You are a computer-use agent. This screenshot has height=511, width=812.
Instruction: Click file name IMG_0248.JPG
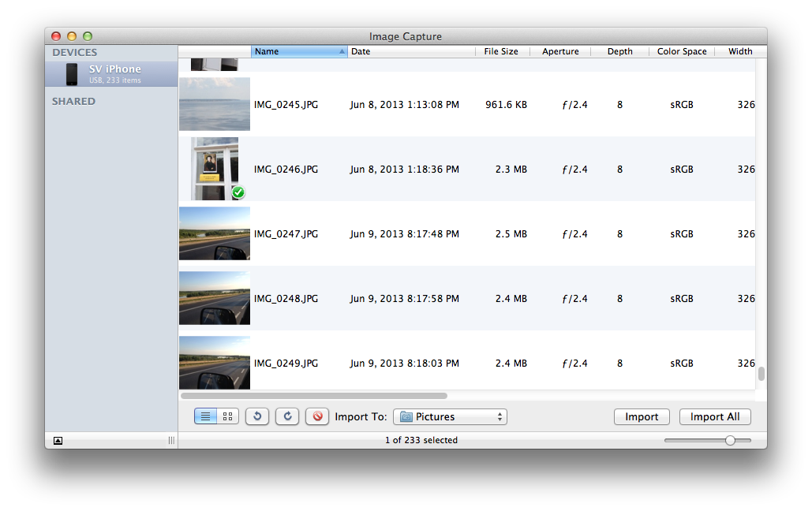tap(286, 299)
